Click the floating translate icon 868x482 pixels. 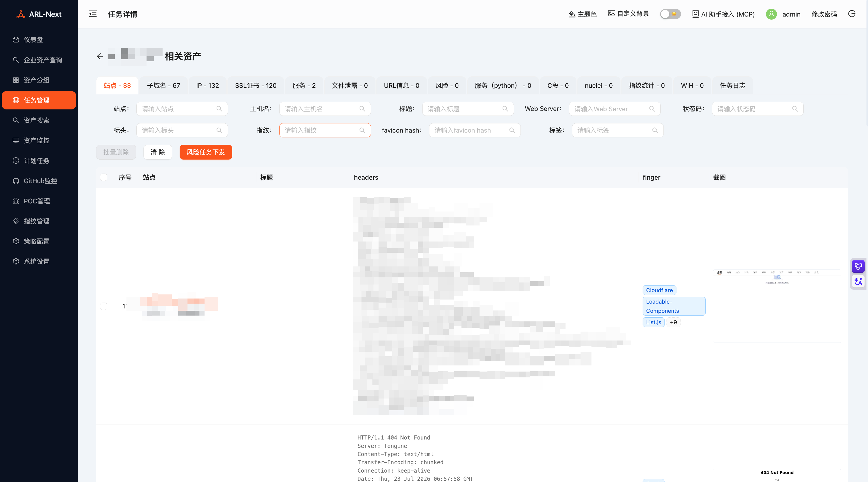(858, 281)
